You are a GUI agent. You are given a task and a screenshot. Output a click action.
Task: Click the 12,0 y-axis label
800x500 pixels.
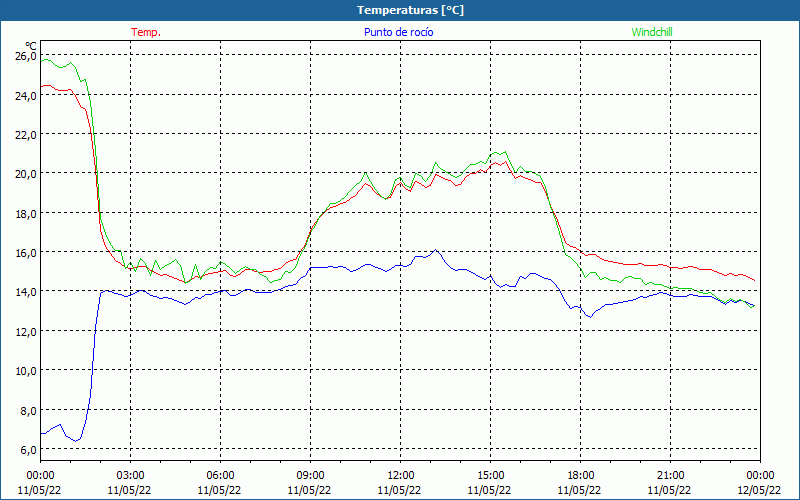tap(26, 332)
